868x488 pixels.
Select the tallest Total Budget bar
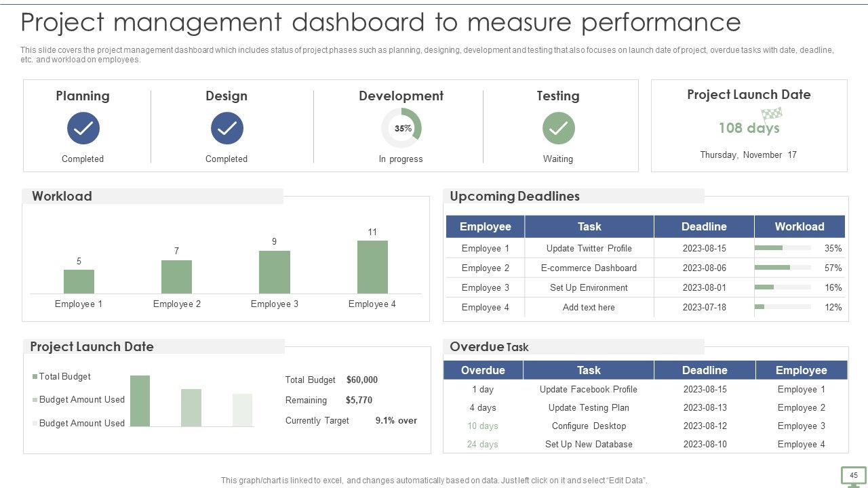point(140,401)
